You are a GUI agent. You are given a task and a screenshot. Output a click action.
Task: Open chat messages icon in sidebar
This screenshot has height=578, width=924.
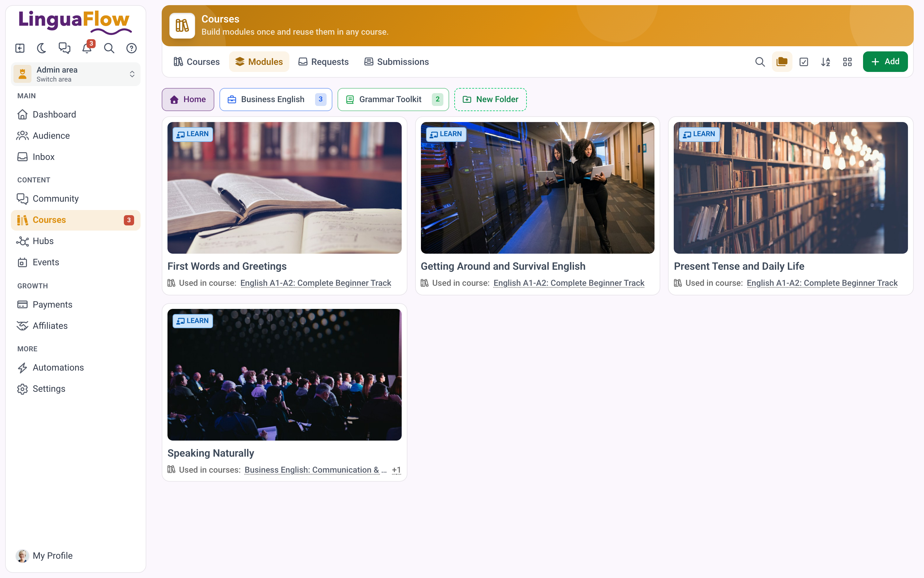(x=64, y=48)
